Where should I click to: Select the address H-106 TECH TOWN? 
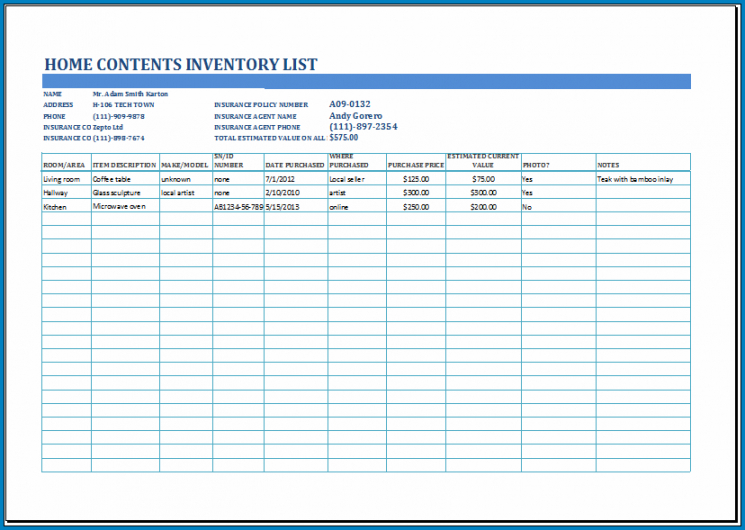(124, 105)
